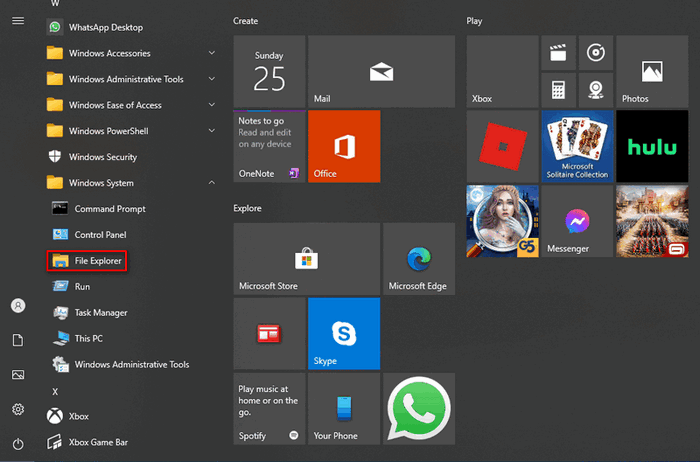This screenshot has height=462, width=700.
Task: Open the Mail tile
Action: (381, 71)
